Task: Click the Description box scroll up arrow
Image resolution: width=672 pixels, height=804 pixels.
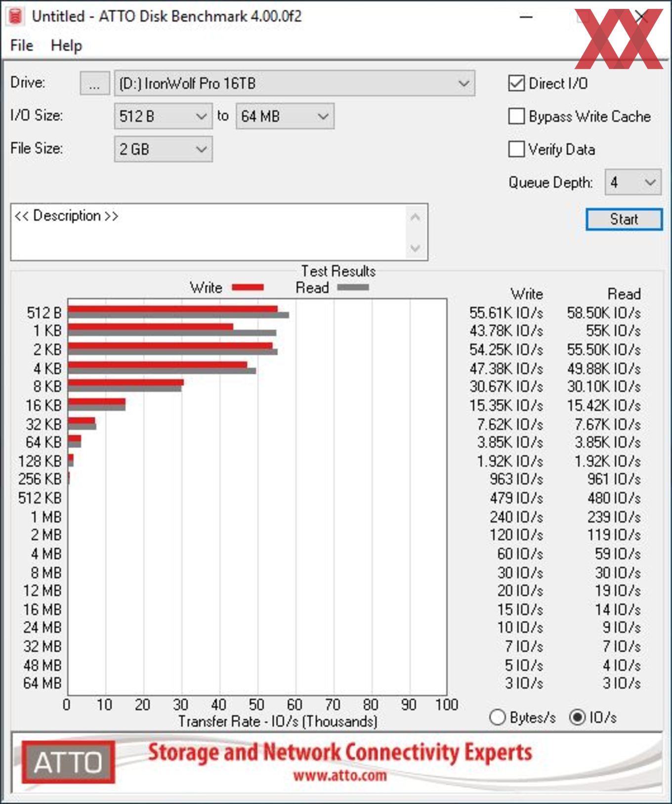Action: [x=415, y=217]
